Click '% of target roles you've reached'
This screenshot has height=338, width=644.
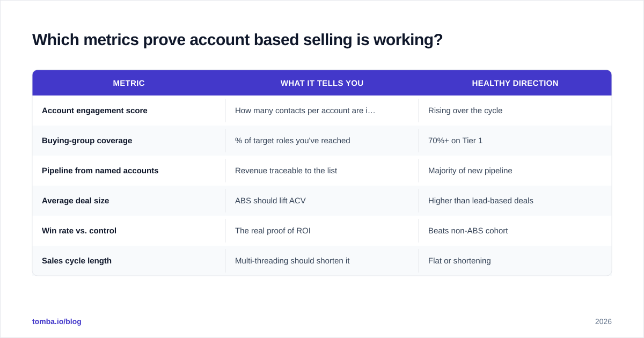[x=292, y=141]
